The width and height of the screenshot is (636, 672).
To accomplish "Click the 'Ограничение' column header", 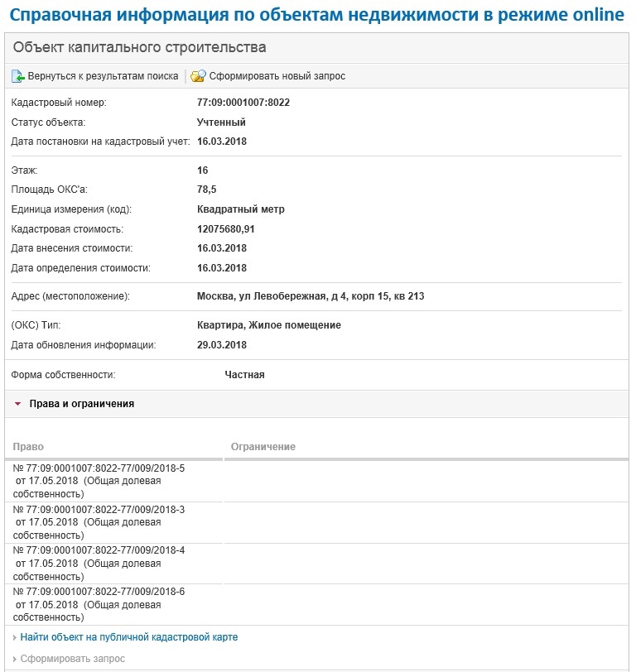I will 263,447.
